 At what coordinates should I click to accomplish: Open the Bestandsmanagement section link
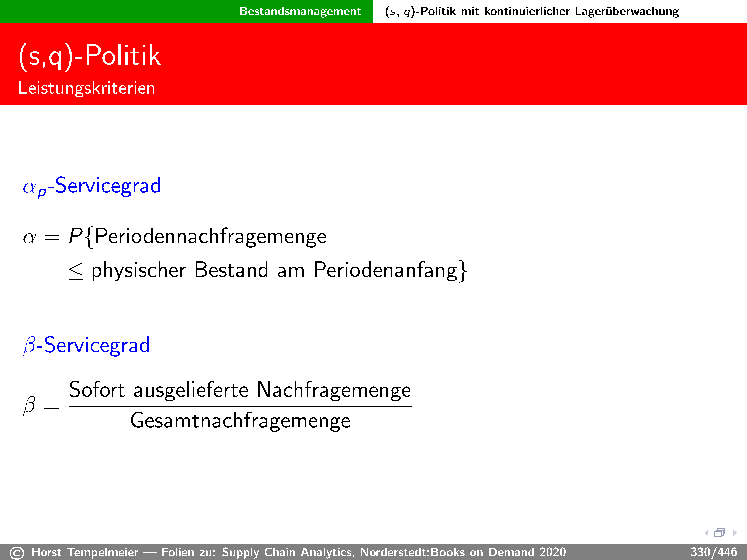coord(300,11)
